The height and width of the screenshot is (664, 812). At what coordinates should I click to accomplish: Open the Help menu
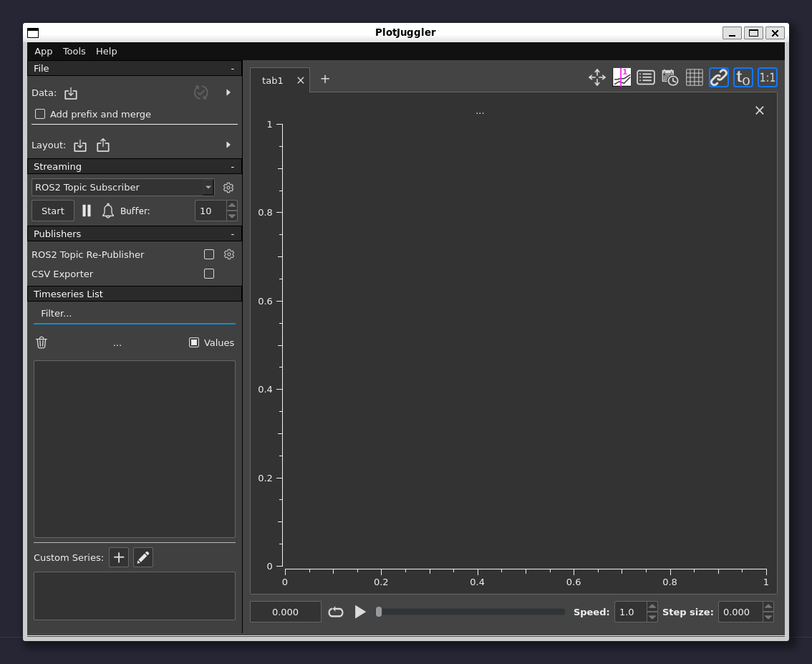pos(107,52)
